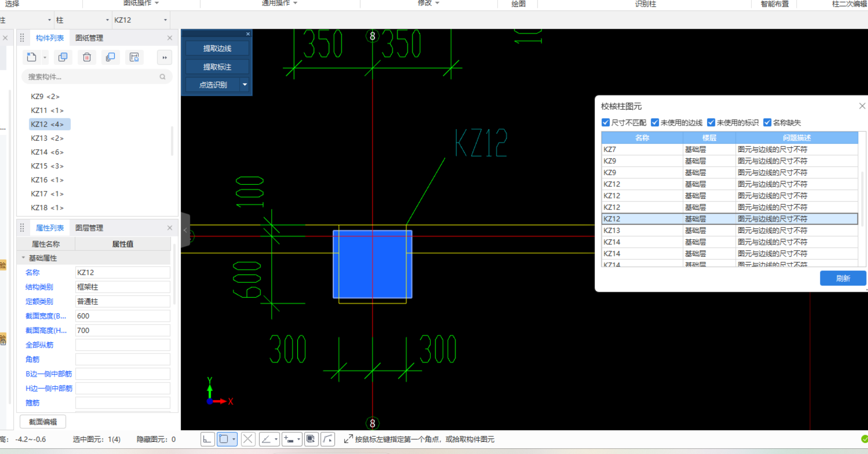This screenshot has height=454, width=868.
Task: Click the green check status icon
Action: (x=865, y=439)
